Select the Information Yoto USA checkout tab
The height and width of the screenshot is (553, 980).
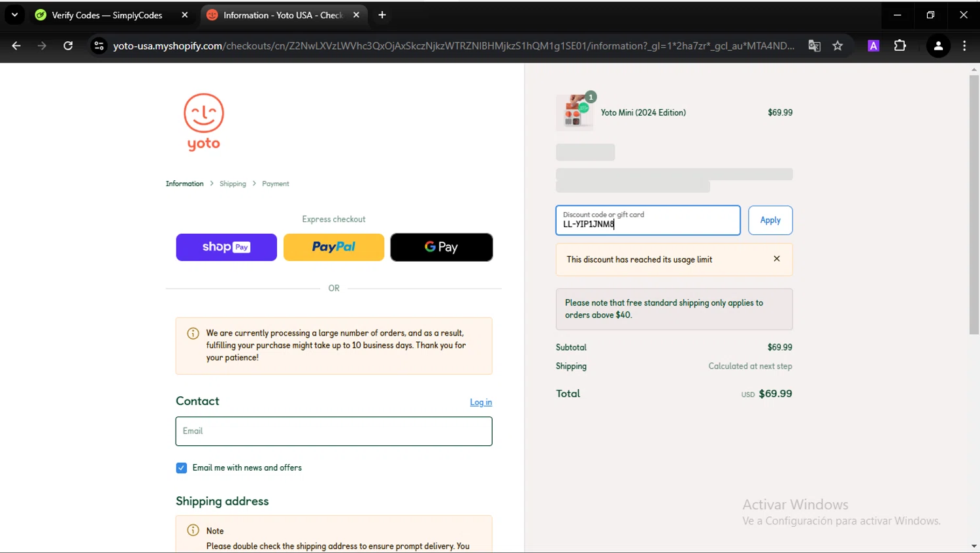284,15
